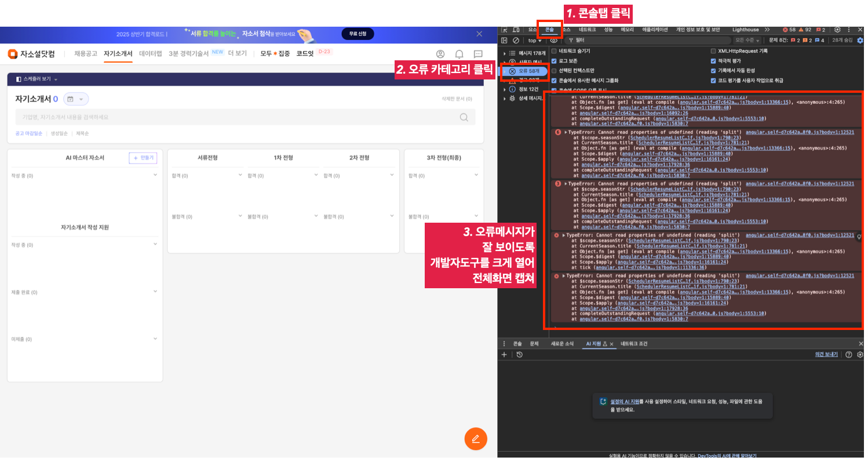Open the top context dropdown
This screenshot has height=468, width=868.
point(534,41)
